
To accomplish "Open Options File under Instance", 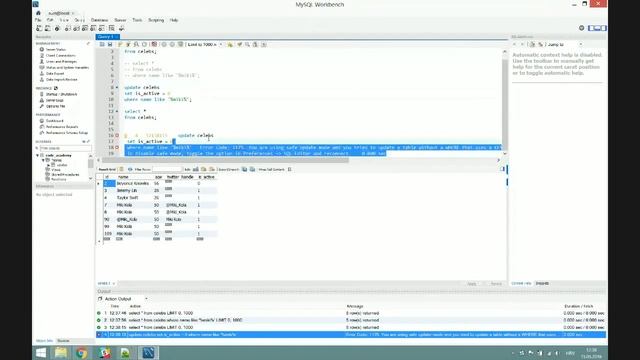I will 55,106.
